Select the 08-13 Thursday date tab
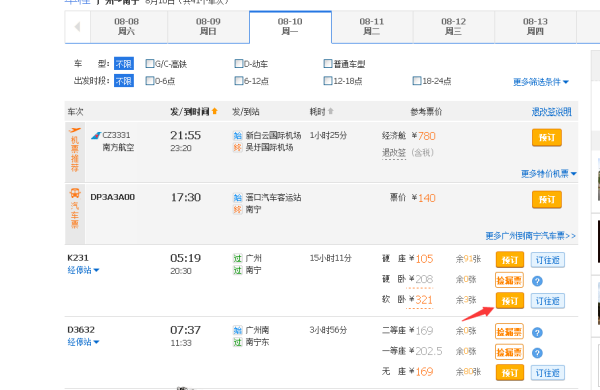Image resolution: width=600 pixels, height=390 pixels. tap(535, 26)
